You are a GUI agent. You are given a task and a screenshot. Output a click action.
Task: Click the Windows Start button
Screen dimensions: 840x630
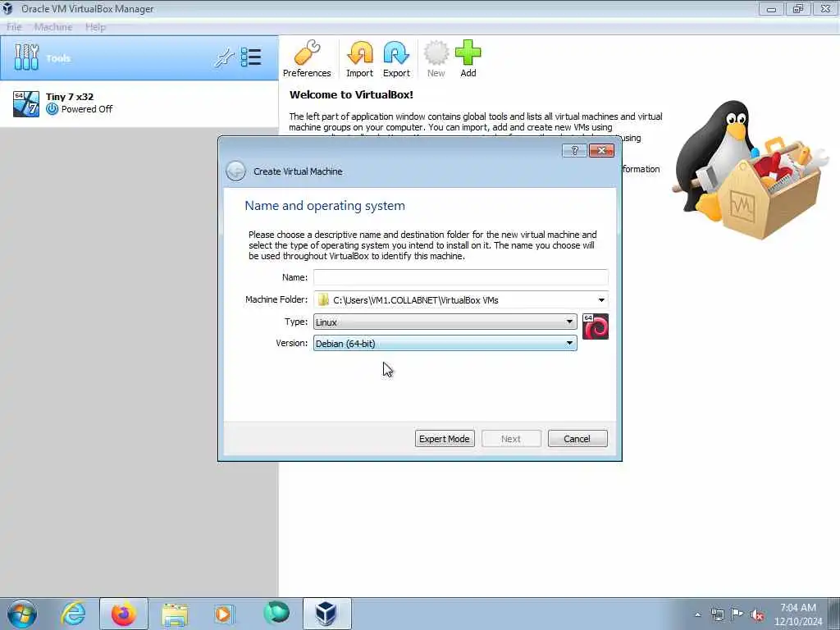[x=22, y=614]
